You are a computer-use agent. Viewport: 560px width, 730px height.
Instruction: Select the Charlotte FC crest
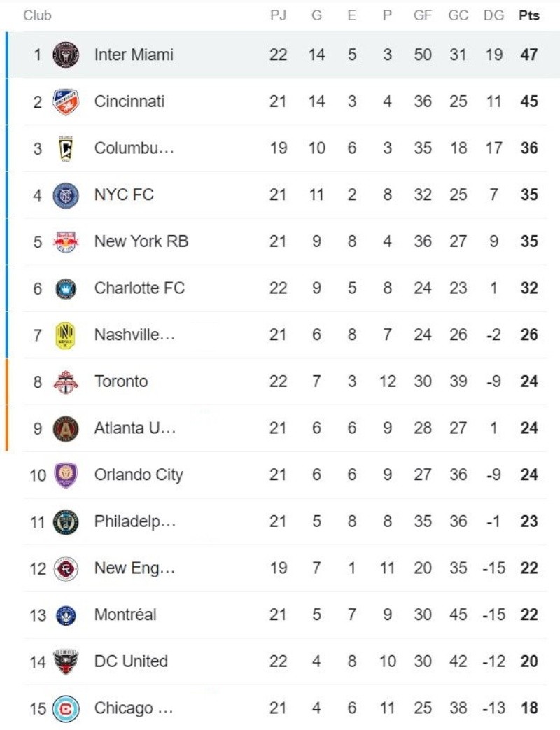tap(66, 288)
